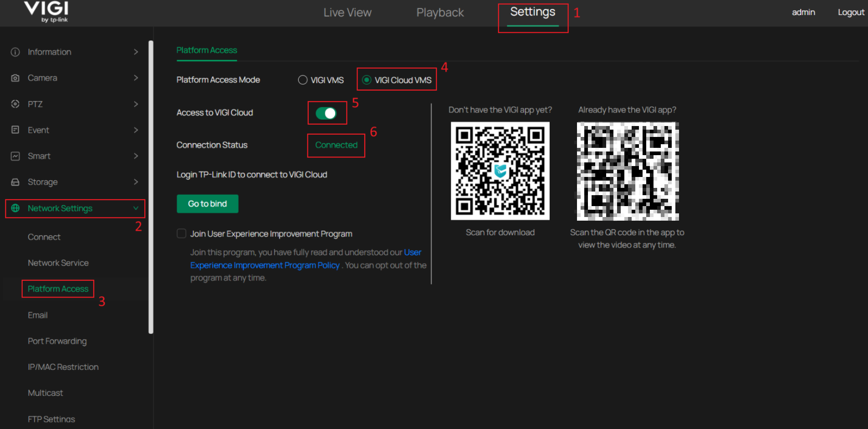Click the Connected status text
Screen dimensions: 868x429
[337, 145]
